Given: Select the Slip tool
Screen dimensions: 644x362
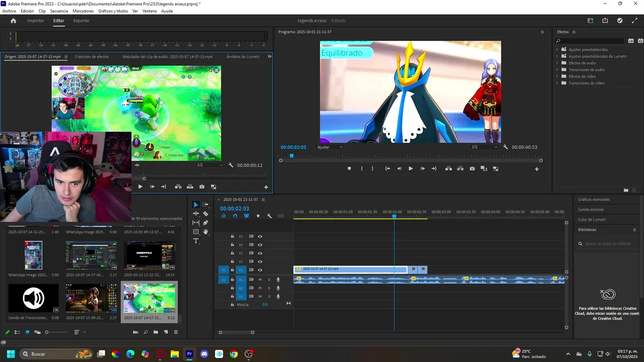Looking at the screenshot, I should [196, 223].
